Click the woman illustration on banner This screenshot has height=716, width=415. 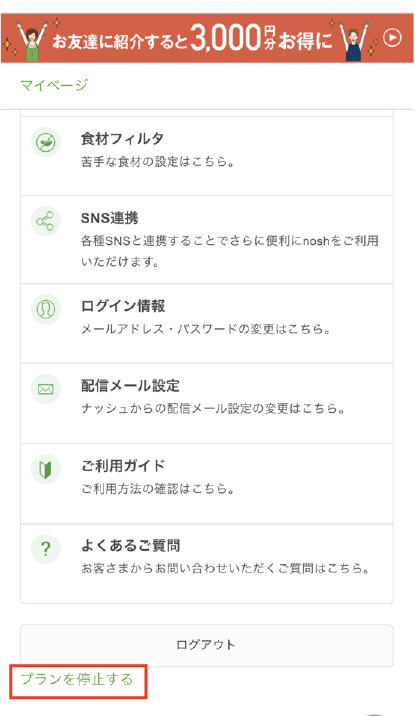click(31, 41)
